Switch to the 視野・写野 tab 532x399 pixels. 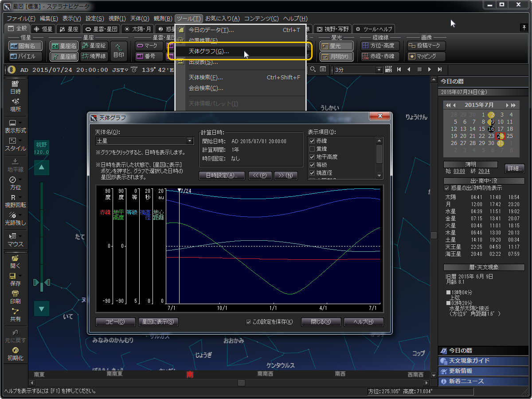[x=333, y=29]
